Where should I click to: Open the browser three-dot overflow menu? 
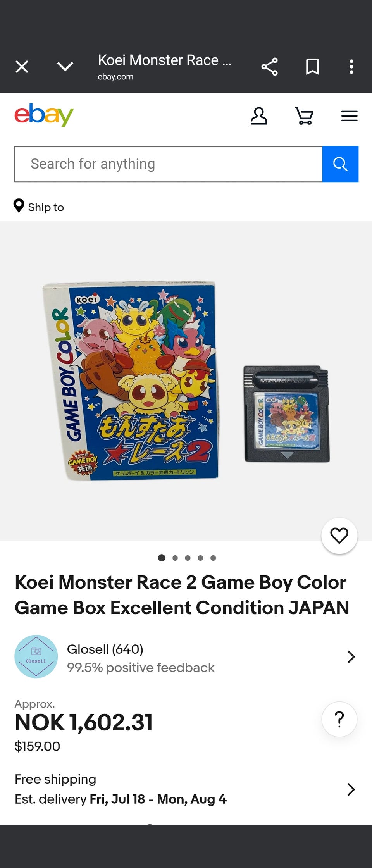click(x=351, y=67)
